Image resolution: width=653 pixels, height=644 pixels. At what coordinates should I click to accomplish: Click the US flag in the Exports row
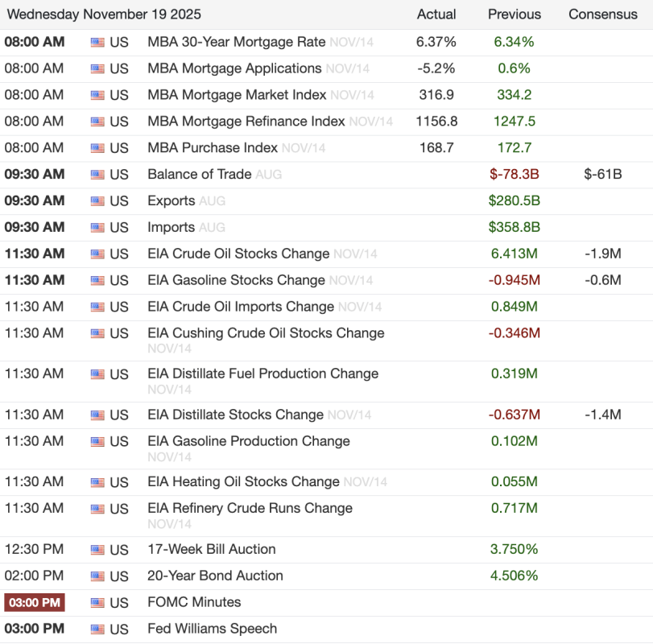point(97,201)
